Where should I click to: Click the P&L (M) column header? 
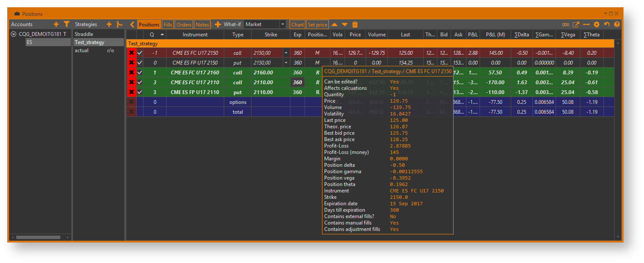tap(495, 35)
